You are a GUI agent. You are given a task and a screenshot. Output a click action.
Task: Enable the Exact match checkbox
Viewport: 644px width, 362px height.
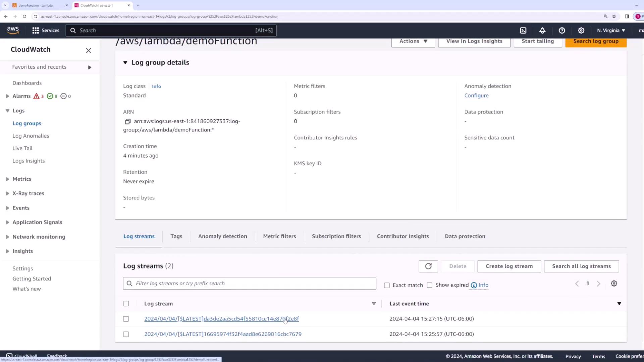(387, 285)
